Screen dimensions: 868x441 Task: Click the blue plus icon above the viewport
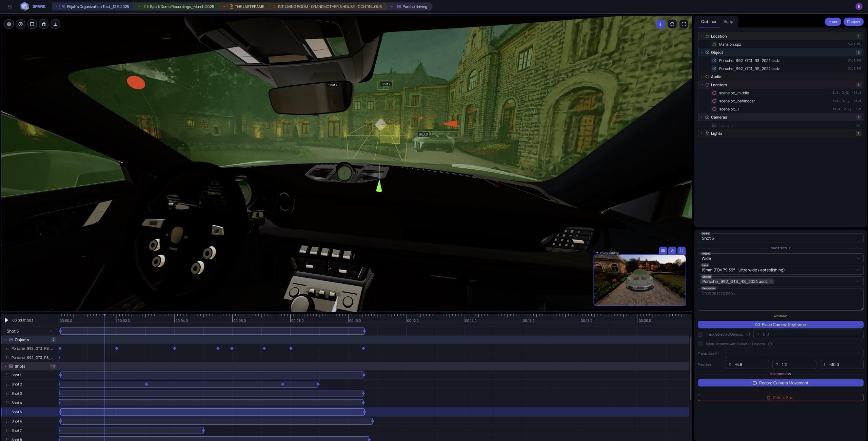tap(660, 24)
